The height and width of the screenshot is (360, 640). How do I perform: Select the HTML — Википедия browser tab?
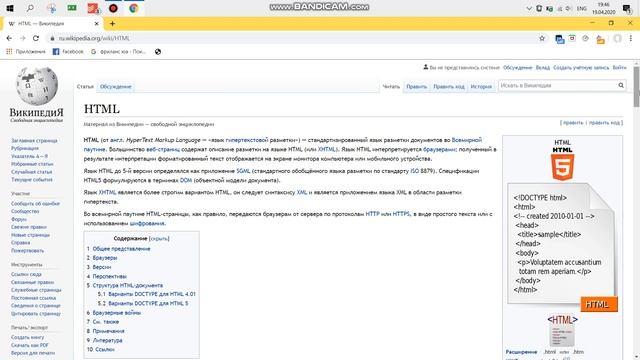[52, 24]
